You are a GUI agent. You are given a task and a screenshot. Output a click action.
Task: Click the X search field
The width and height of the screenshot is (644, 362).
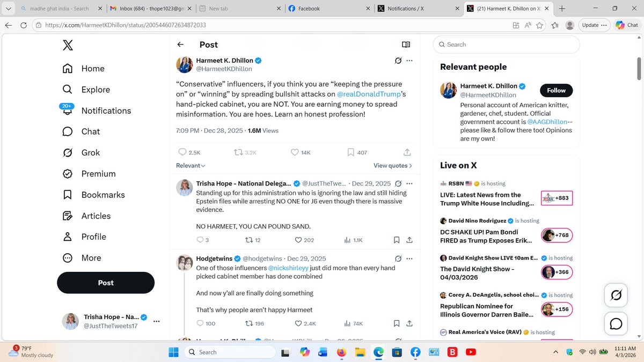[506, 45]
